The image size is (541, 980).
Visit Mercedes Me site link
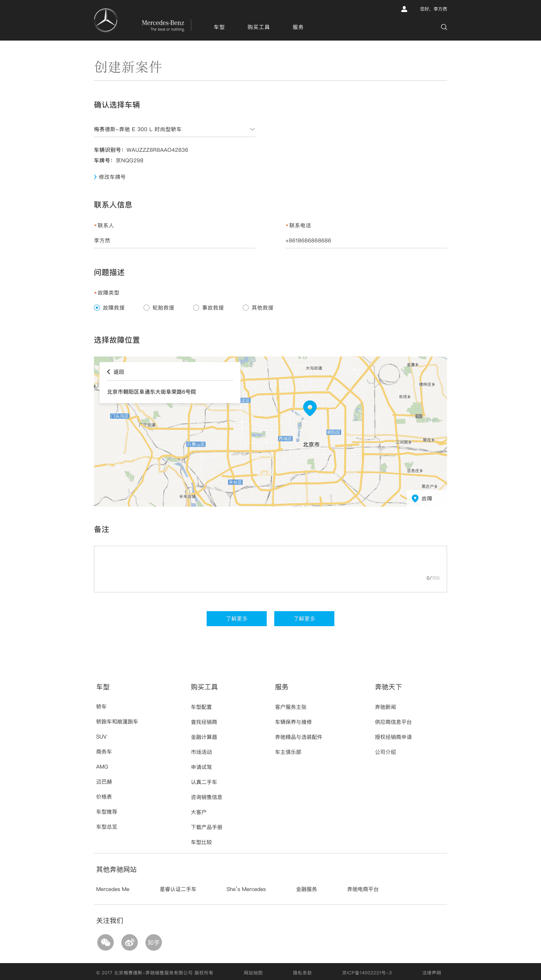(113, 889)
